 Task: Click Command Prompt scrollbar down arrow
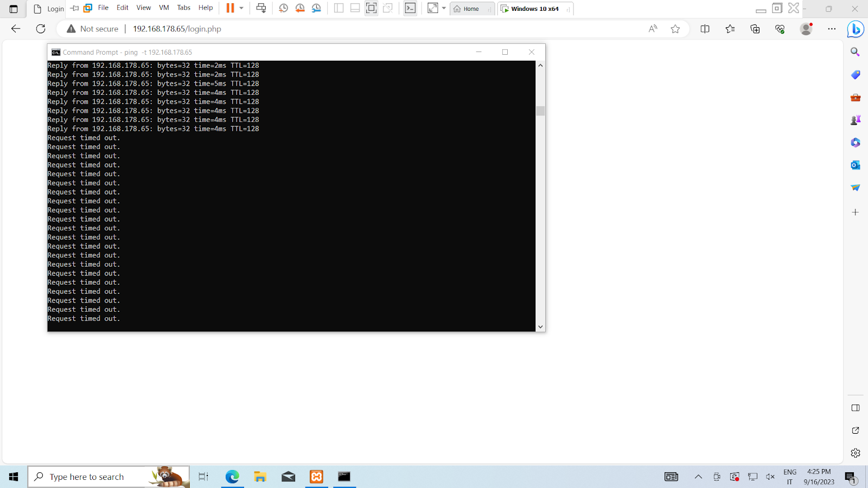point(540,327)
